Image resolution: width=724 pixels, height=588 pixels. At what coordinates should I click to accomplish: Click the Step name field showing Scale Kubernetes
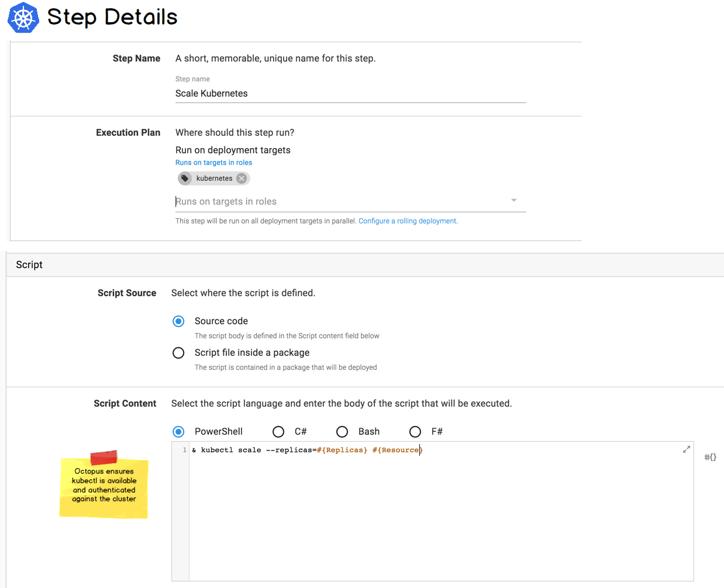coord(292,94)
